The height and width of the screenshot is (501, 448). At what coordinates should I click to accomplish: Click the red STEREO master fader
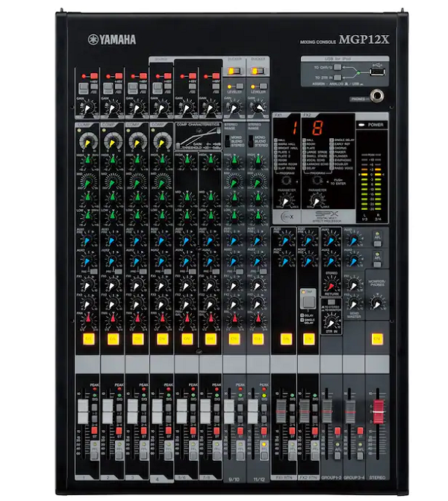tap(378, 411)
